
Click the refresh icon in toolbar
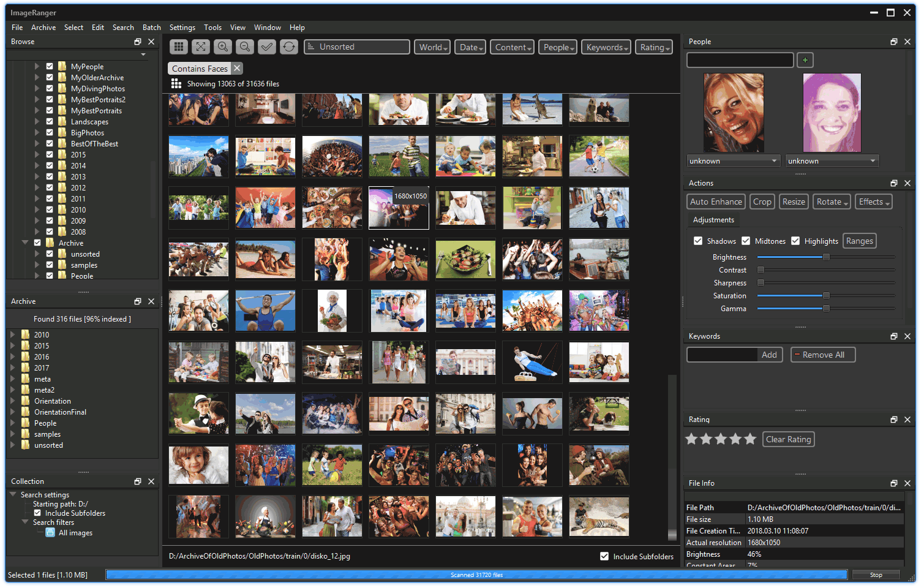pos(288,47)
